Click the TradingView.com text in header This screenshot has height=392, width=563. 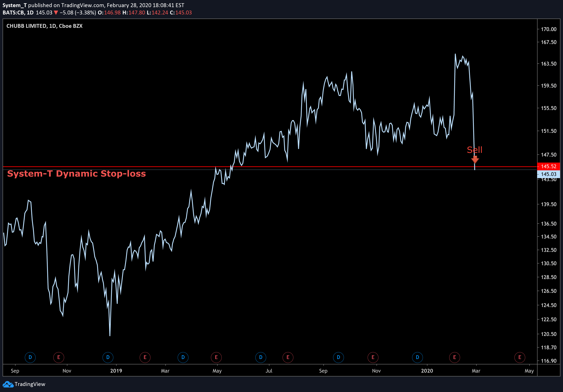pyautogui.click(x=83, y=5)
